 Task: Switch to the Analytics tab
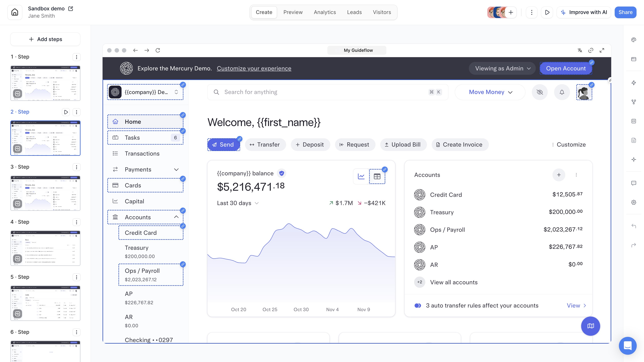325,12
